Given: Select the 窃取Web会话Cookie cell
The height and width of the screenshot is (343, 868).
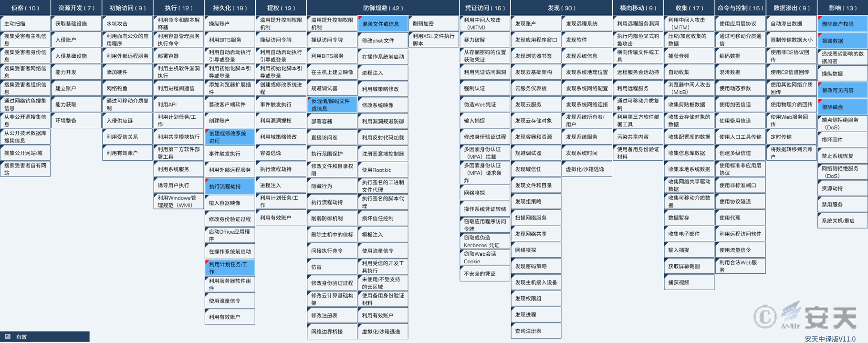Looking at the screenshot, I should (x=485, y=258).
